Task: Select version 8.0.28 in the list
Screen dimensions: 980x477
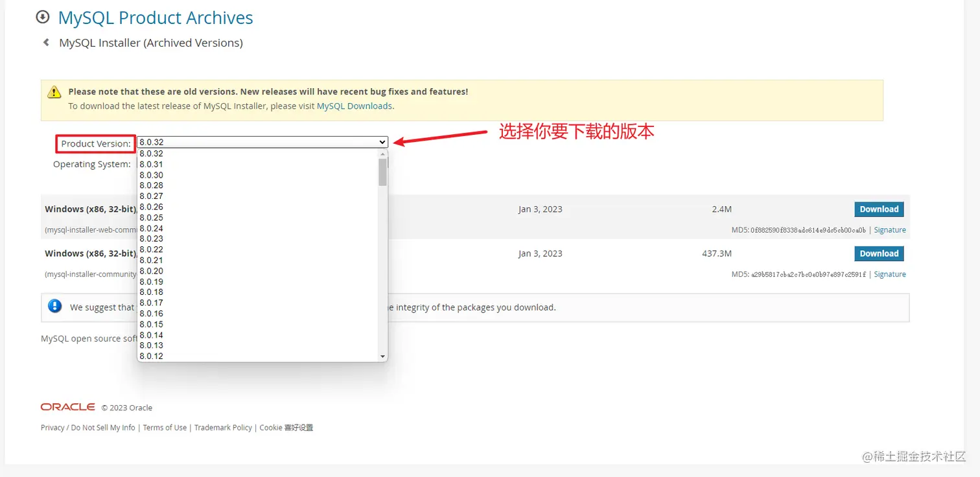Action: (x=257, y=185)
